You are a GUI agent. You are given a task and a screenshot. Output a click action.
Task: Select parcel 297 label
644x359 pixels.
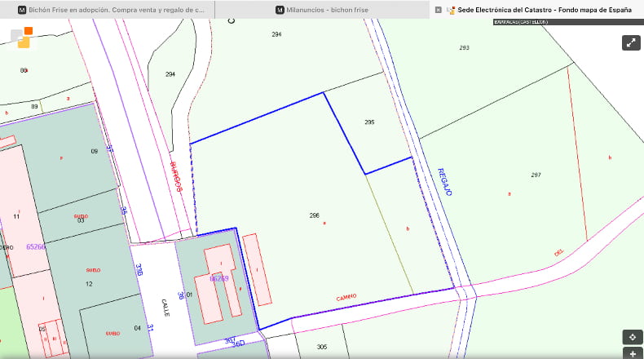point(536,175)
